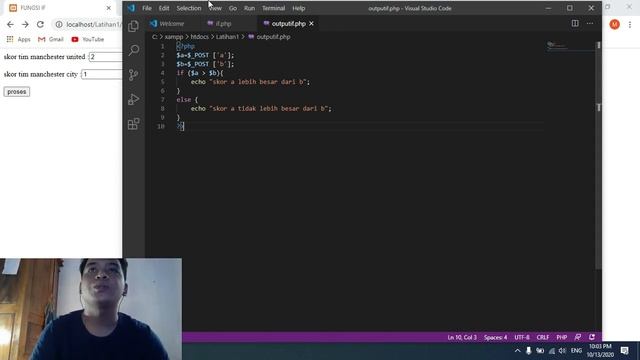Open the network tray icon

point(551,351)
